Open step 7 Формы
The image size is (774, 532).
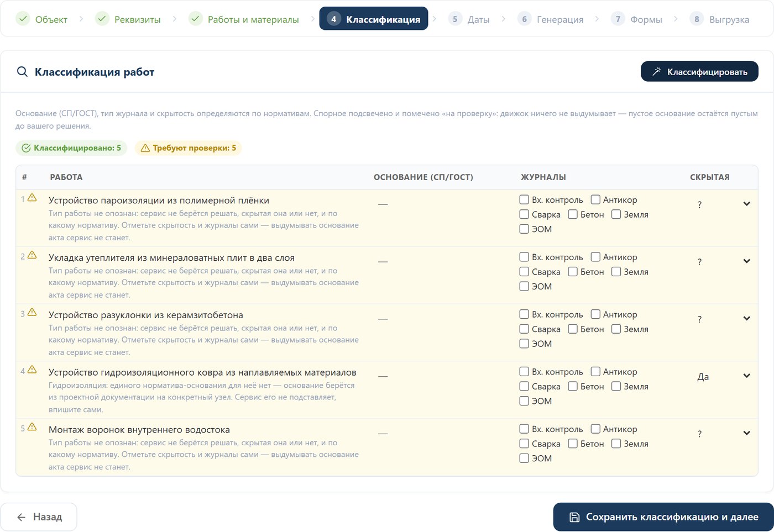click(x=637, y=19)
